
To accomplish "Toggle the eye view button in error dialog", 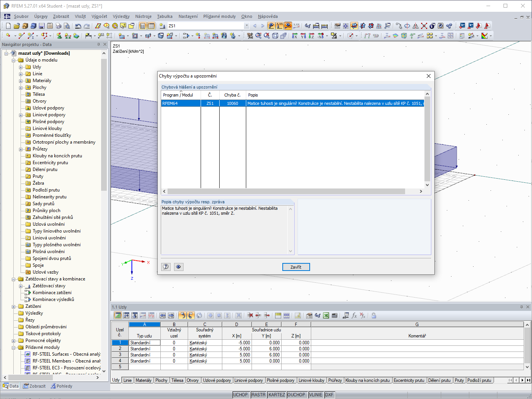I will (x=179, y=267).
